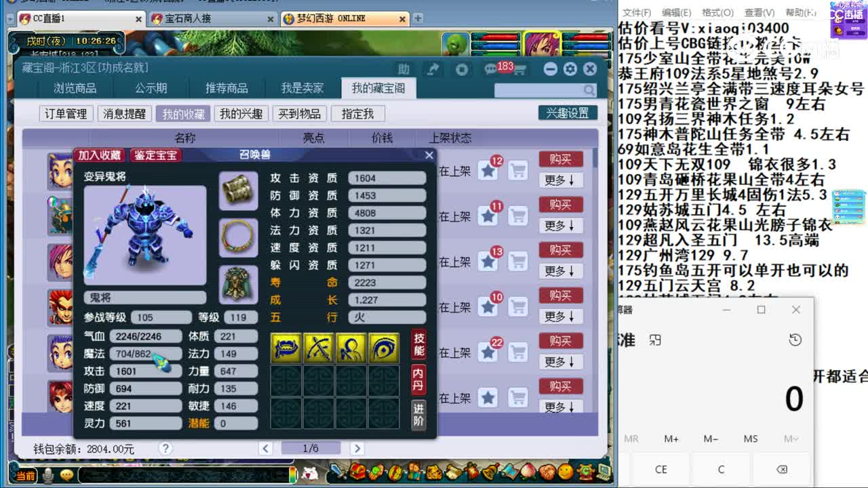This screenshot has height=488, width=868.
Task: Click the wallet balance help question mark
Action: 165,449
